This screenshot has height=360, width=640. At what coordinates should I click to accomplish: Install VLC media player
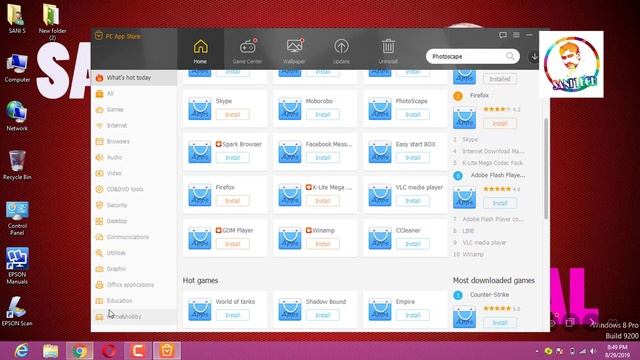click(413, 201)
